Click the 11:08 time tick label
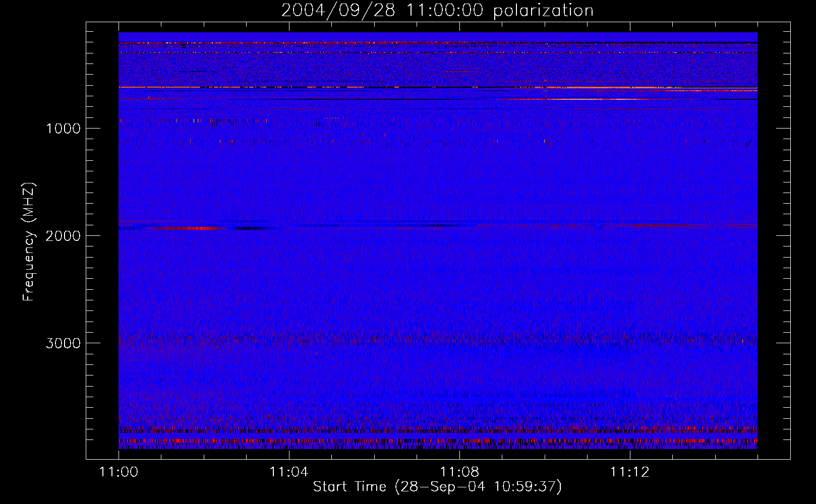The height and width of the screenshot is (504, 816). [x=459, y=472]
